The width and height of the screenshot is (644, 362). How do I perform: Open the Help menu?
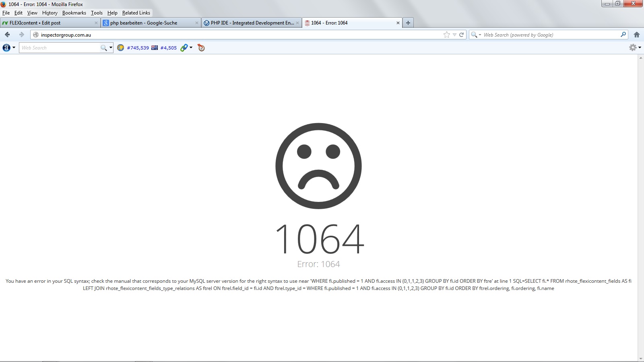pos(112,13)
